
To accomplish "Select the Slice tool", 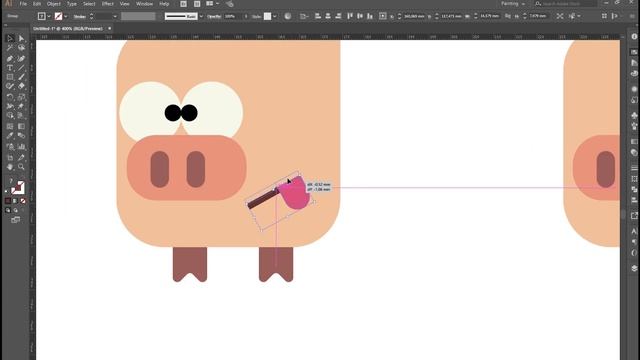I will [x=21, y=158].
